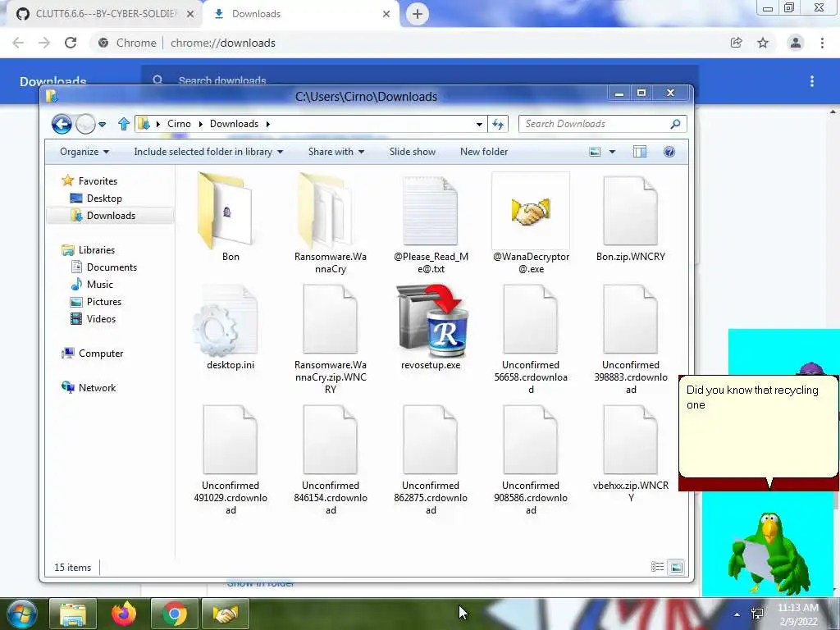840x630 pixels.
Task: Bookmark this page with the star icon
Action: (763, 43)
